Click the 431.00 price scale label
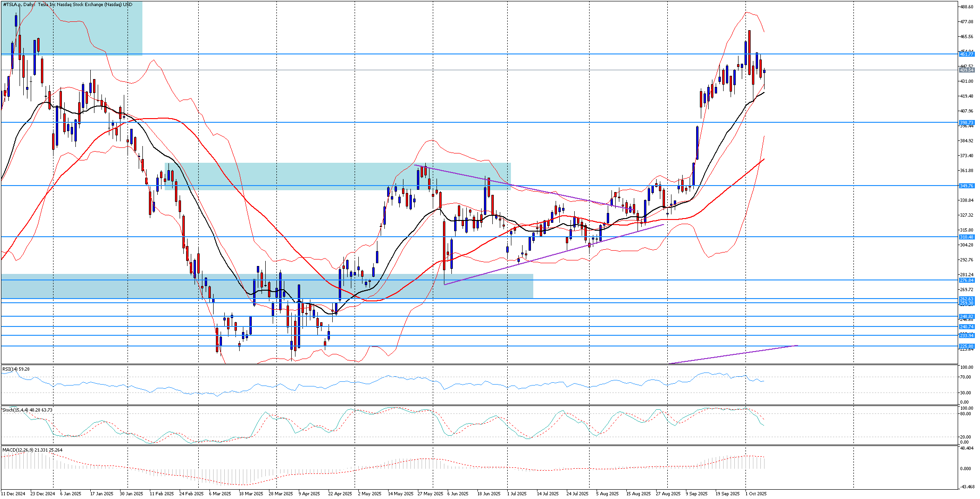 (x=967, y=81)
